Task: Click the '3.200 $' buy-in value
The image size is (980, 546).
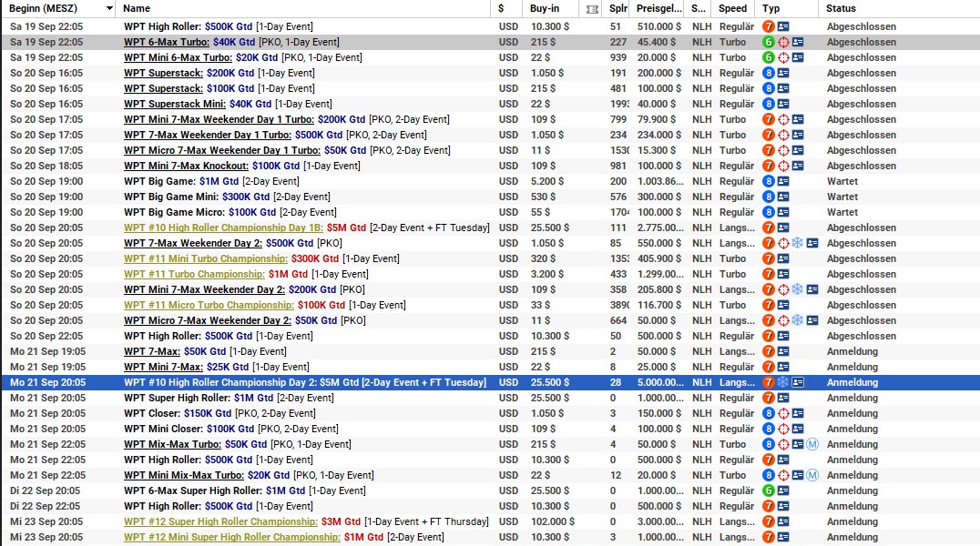Action: (546, 274)
